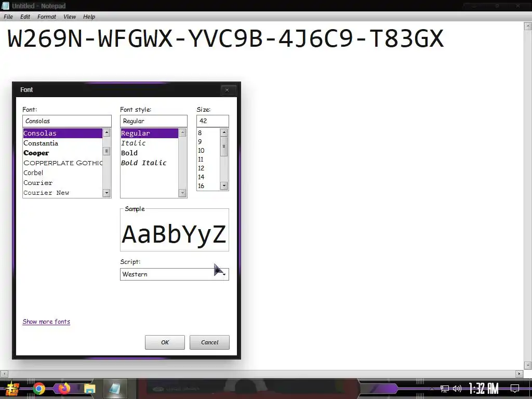The height and width of the screenshot is (399, 532).
Task: Open the Show more fonts link
Action: (46, 322)
